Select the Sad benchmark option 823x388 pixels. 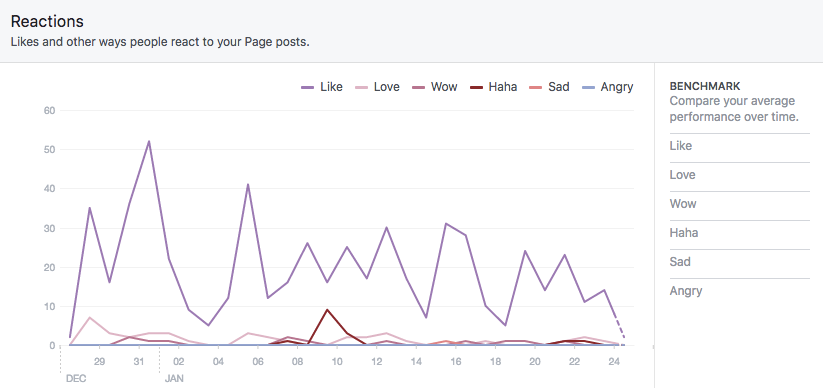coord(740,261)
